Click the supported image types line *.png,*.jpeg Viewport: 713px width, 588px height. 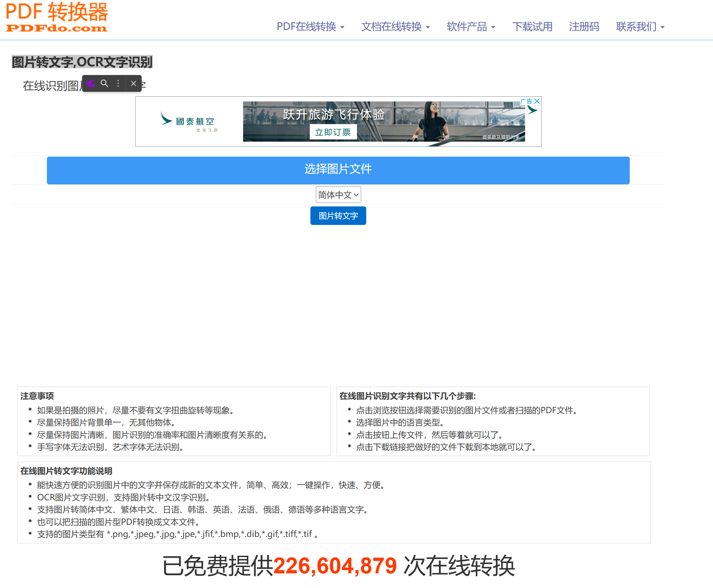pyautogui.click(x=177, y=534)
